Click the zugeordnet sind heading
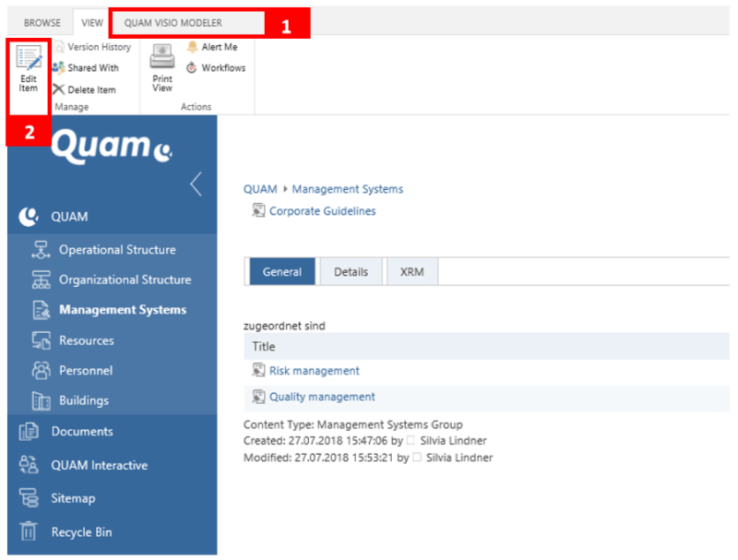This screenshot has height=560, width=738. [x=284, y=326]
